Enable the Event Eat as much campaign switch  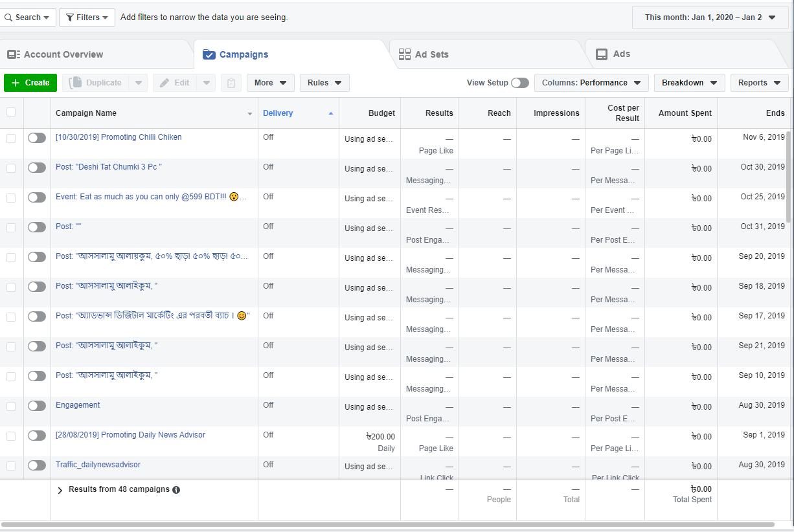37,197
